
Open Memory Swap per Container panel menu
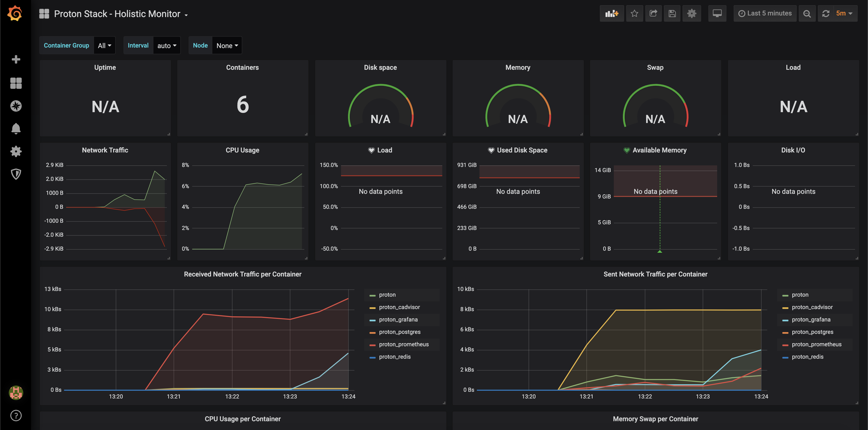coord(655,419)
